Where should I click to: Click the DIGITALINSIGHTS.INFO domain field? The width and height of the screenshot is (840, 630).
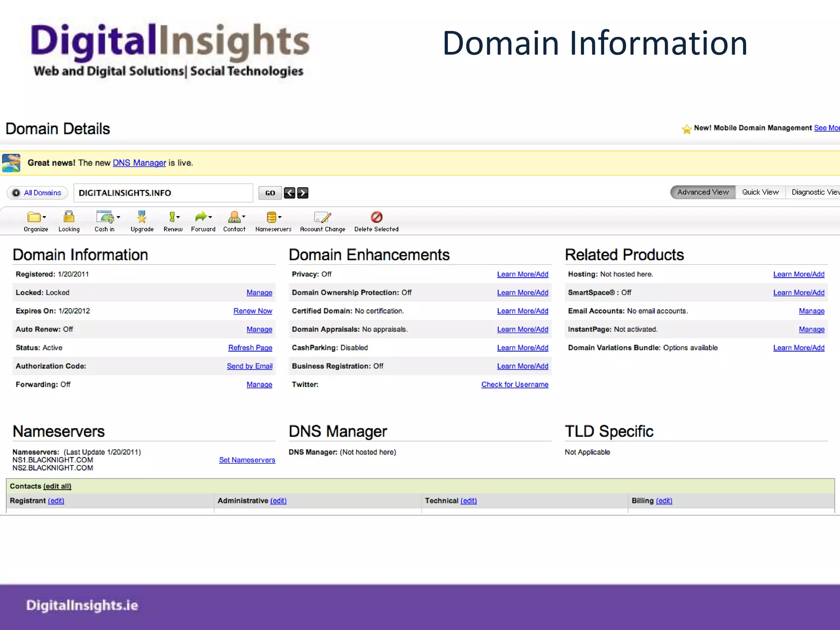coord(163,193)
